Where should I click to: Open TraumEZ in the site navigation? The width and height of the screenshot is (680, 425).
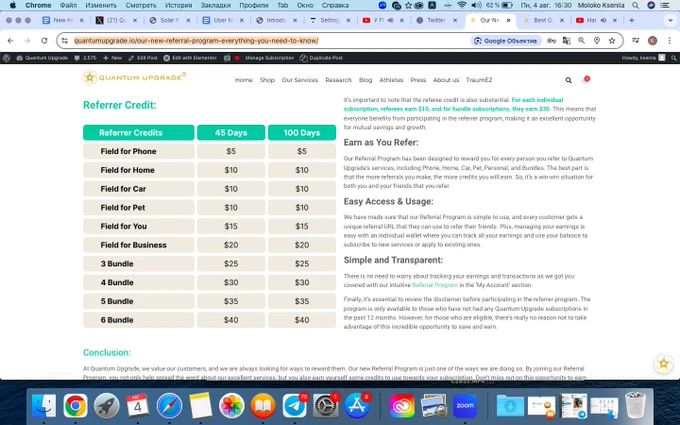[479, 80]
